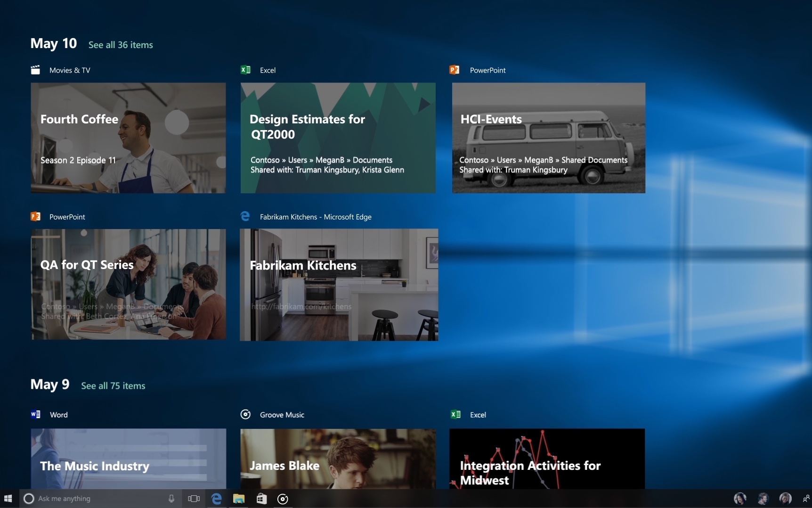This screenshot has width=812, height=508.
Task: Open Microsoft Store from taskbar
Action: pyautogui.click(x=261, y=499)
